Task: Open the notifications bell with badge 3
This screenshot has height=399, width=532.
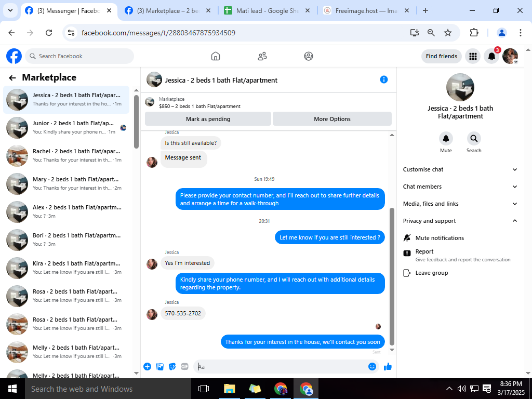Action: click(x=491, y=56)
